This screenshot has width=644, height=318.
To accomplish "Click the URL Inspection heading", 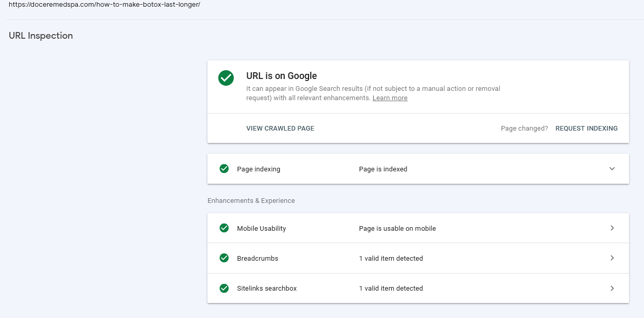I will click(41, 36).
